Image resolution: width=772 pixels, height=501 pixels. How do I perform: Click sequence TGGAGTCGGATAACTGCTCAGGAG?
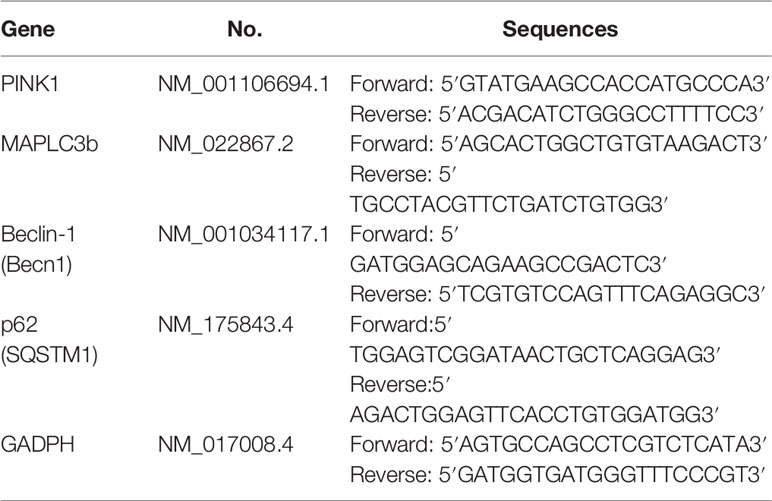coord(535,354)
